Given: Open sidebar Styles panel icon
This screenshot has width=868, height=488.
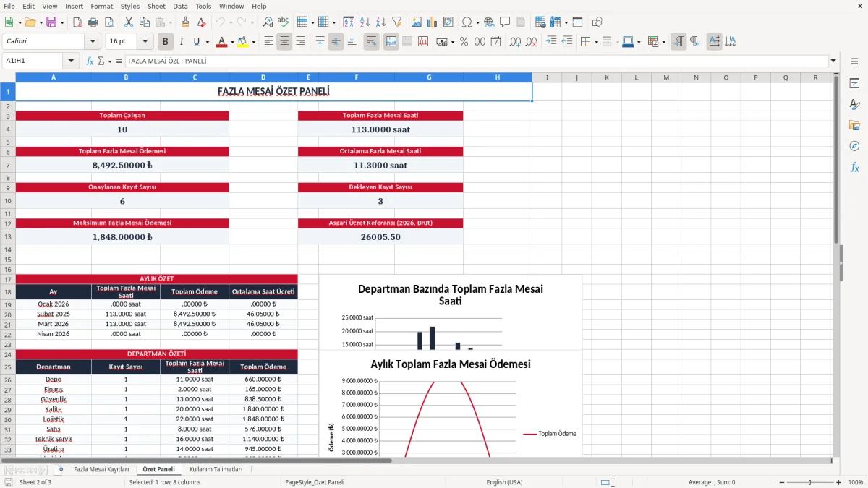Looking at the screenshot, I should click(x=854, y=104).
